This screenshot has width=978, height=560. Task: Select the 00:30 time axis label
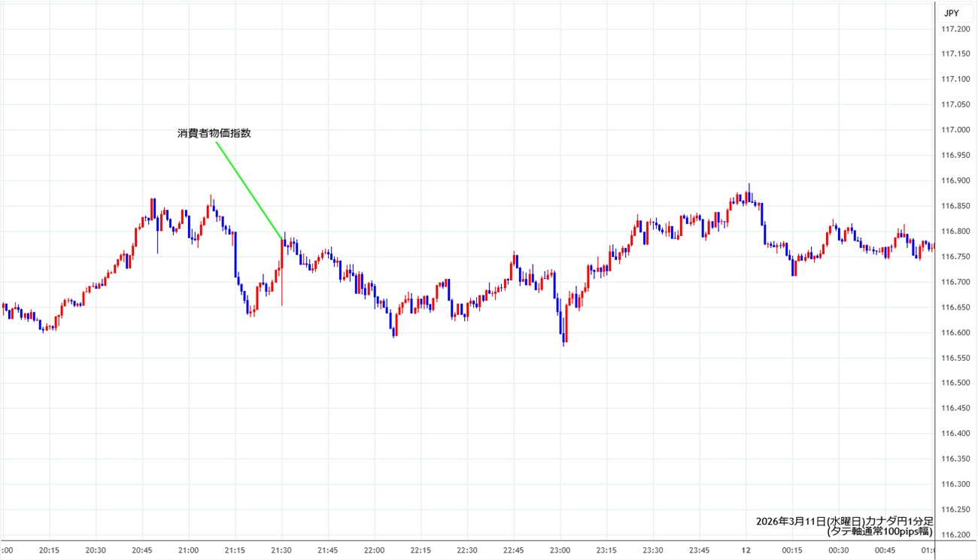[x=839, y=550]
